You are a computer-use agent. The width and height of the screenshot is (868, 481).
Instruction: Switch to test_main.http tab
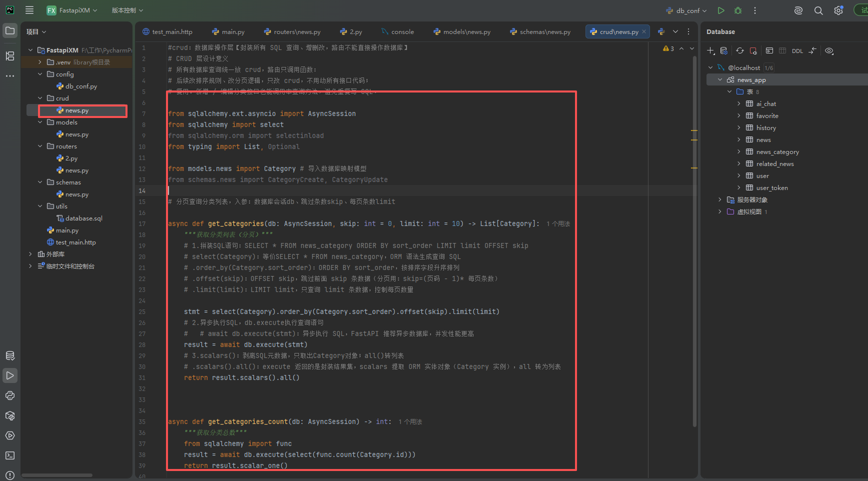(167, 31)
